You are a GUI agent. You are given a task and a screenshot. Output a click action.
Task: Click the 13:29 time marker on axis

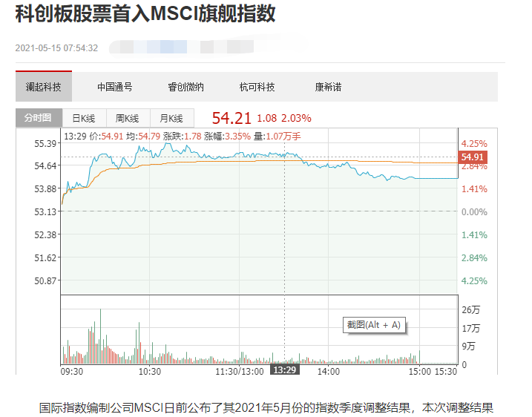[x=285, y=370]
